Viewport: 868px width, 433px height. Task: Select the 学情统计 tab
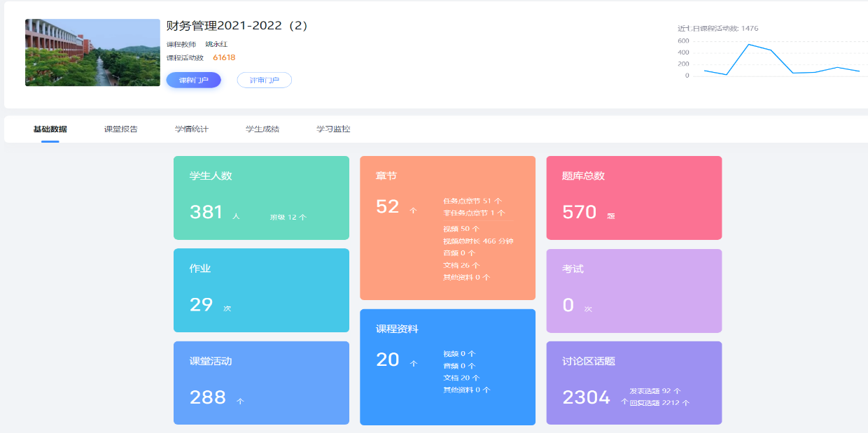pos(191,129)
